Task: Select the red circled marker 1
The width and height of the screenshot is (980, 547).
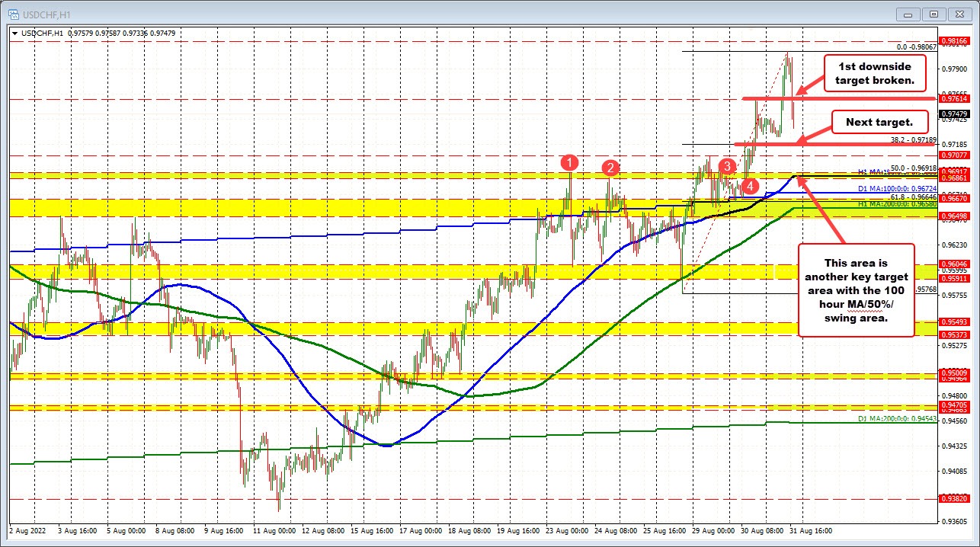Action: point(569,162)
